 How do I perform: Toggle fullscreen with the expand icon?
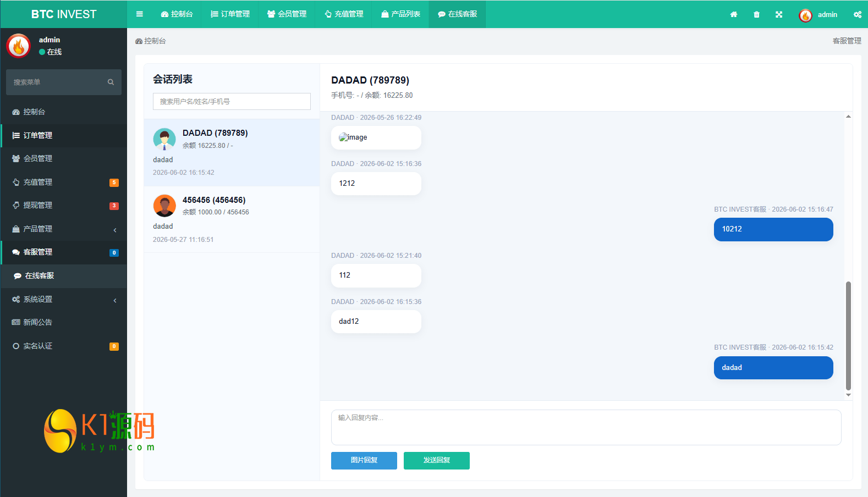[779, 15]
